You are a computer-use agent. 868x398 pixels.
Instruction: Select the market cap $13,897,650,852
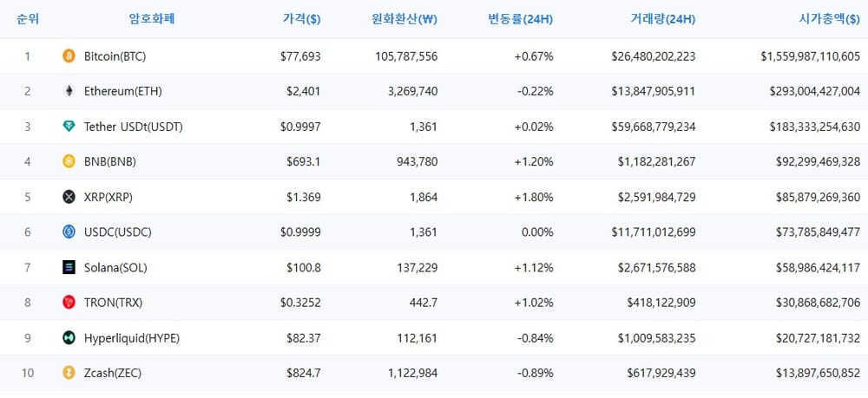click(818, 373)
